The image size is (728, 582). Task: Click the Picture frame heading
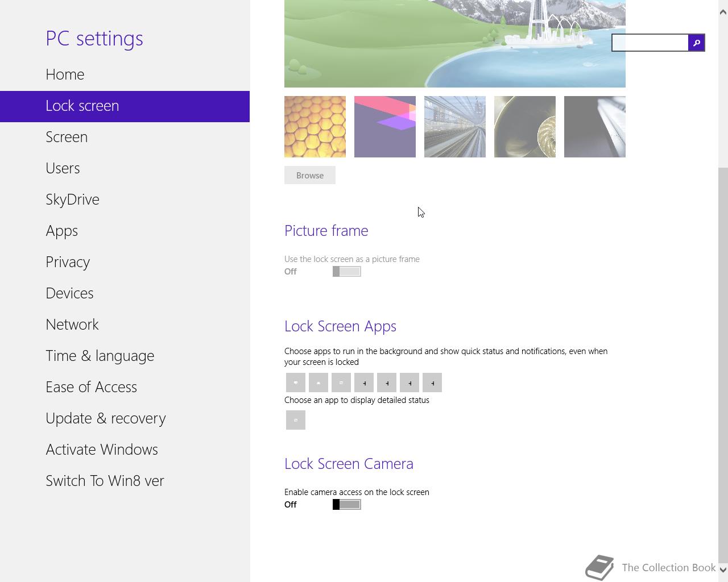pyautogui.click(x=326, y=231)
